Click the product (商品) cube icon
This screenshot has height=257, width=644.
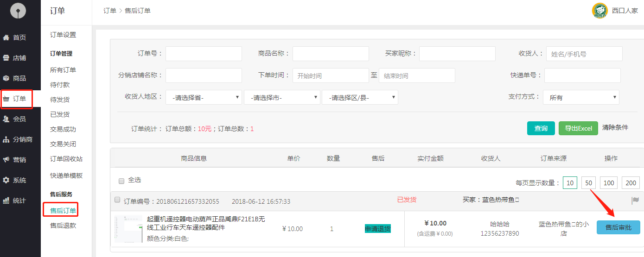click(x=6, y=78)
